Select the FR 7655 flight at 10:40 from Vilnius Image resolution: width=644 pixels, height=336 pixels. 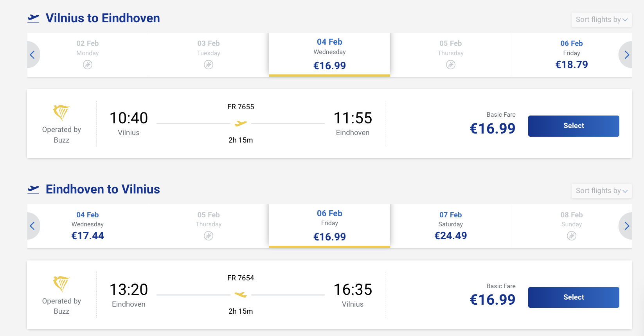click(574, 126)
